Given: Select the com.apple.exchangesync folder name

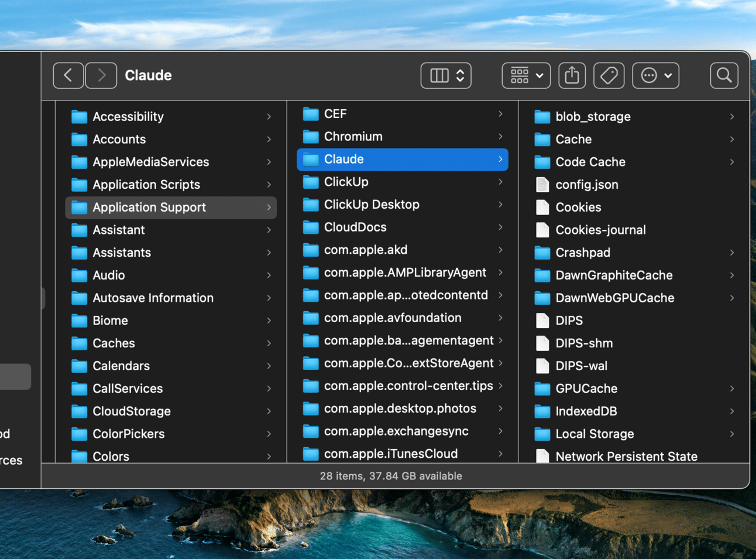Looking at the screenshot, I should click(397, 432).
